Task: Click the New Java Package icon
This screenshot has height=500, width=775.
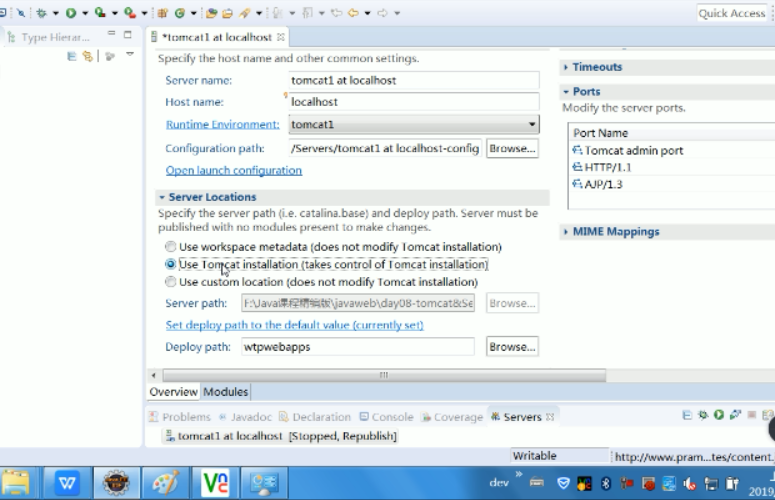Action: pos(163,13)
